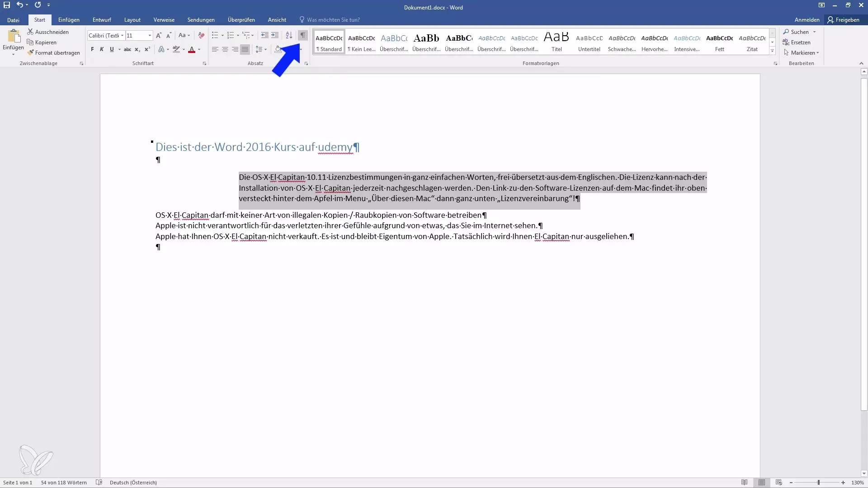
Task: Undo the last action in the quick access toolbar
Action: click(19, 5)
